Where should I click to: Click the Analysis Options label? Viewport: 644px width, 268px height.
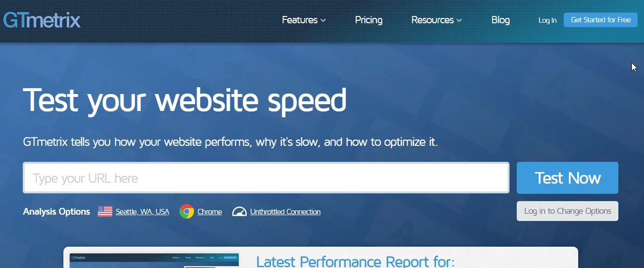tap(57, 212)
